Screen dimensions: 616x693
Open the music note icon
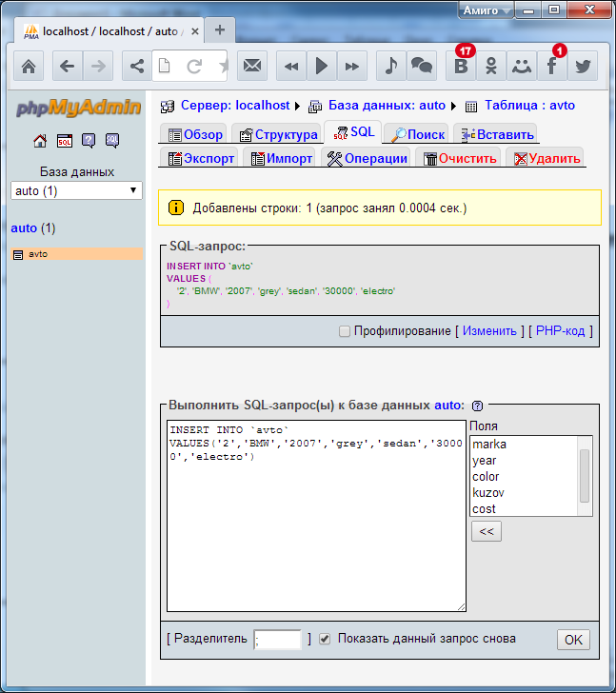pos(390,66)
